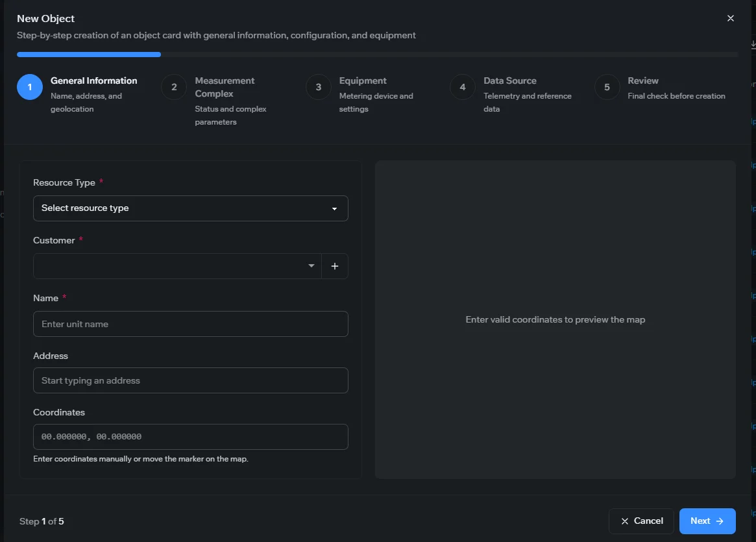Screen dimensions: 756x542
Task: Click the 'Customer' field label
Action: 54,240
